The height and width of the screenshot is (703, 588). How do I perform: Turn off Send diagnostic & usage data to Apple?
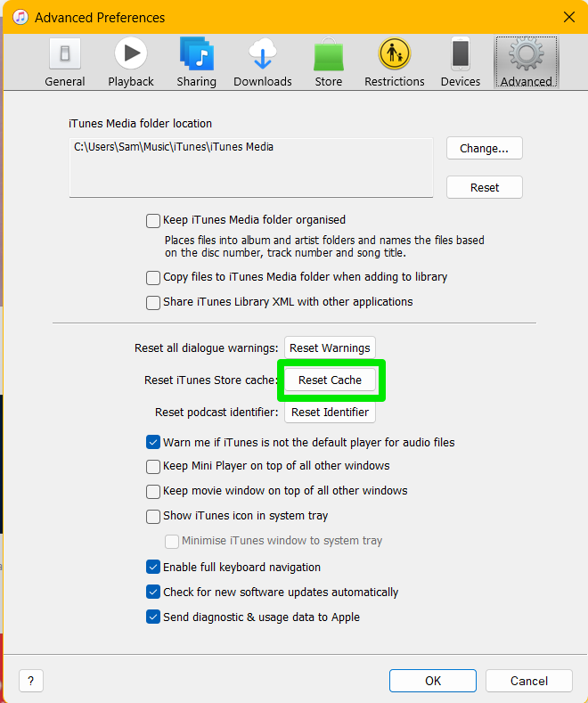(x=153, y=617)
